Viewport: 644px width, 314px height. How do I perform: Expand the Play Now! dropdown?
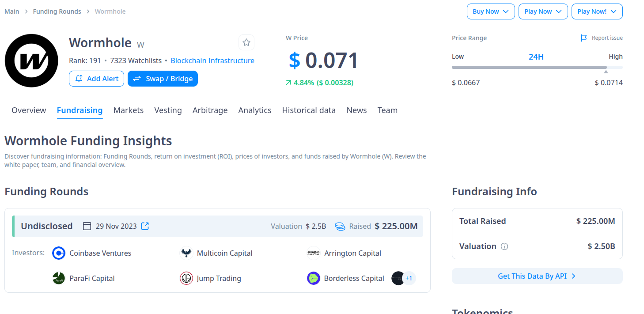point(597,11)
